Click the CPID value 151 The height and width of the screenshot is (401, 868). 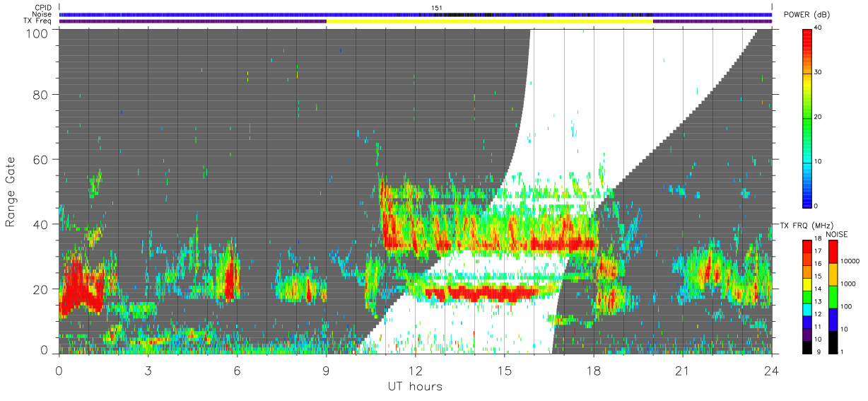click(435, 8)
